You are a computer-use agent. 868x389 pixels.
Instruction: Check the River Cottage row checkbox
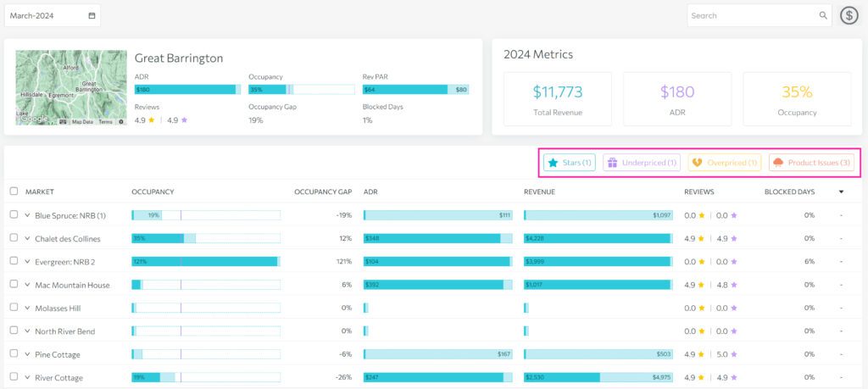pyautogui.click(x=14, y=377)
